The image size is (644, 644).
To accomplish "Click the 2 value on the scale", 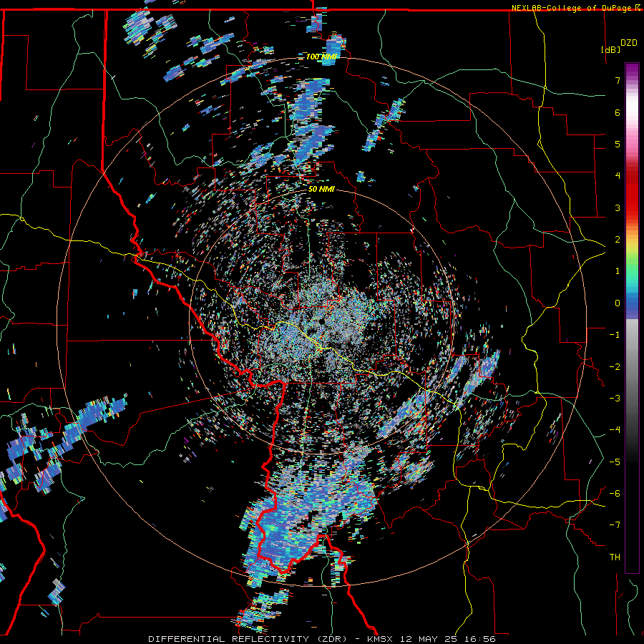I will click(x=618, y=240).
